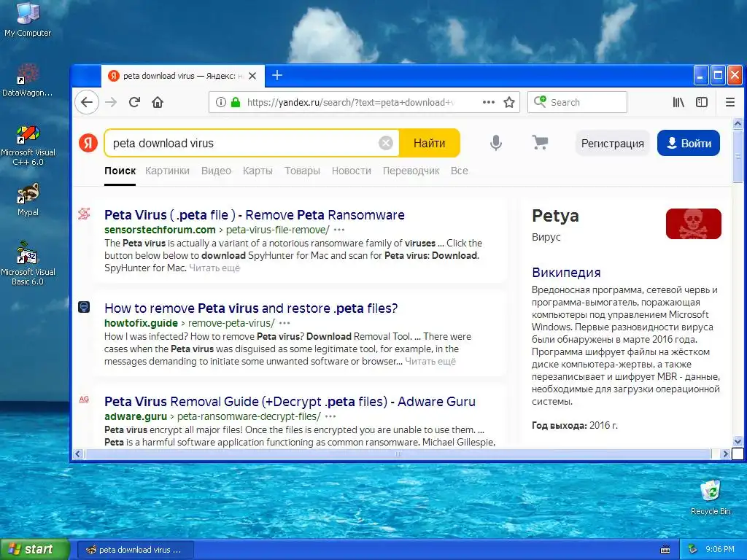Visit sensorstechforum.com domain link
747x560 pixels.
click(x=160, y=230)
